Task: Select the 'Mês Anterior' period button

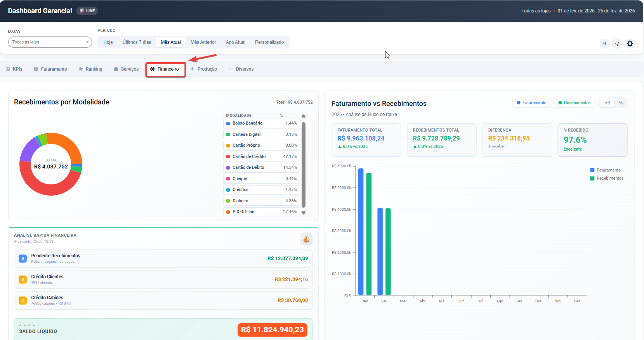Action: pyautogui.click(x=203, y=42)
